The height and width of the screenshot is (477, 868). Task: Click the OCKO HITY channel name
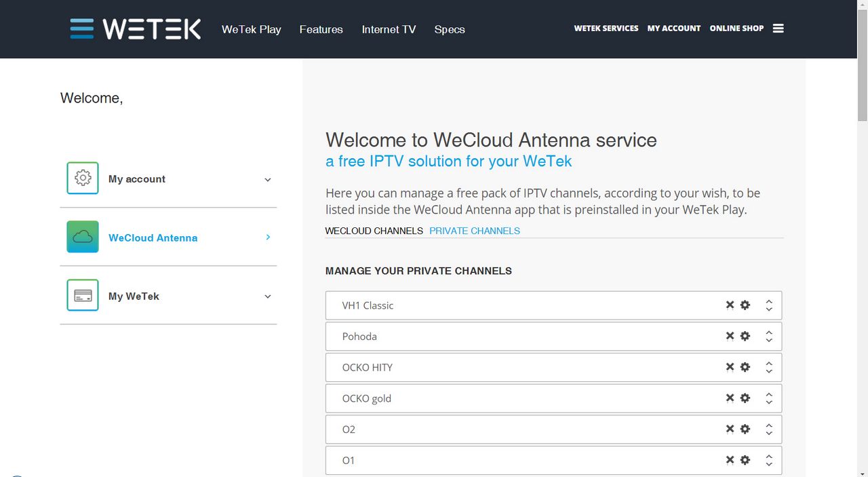[368, 368]
